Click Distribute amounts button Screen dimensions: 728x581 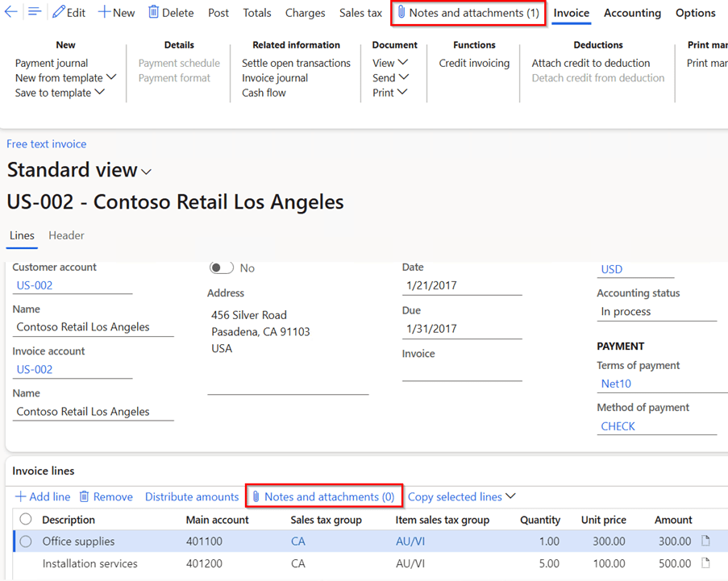[192, 496]
